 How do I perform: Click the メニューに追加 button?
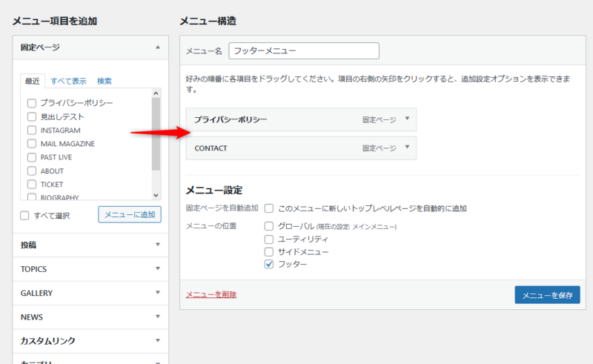pos(129,215)
